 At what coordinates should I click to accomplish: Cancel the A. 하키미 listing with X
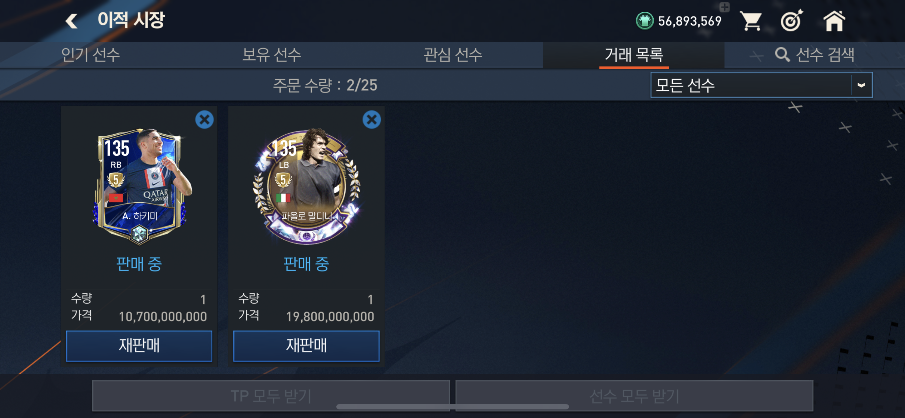click(204, 120)
